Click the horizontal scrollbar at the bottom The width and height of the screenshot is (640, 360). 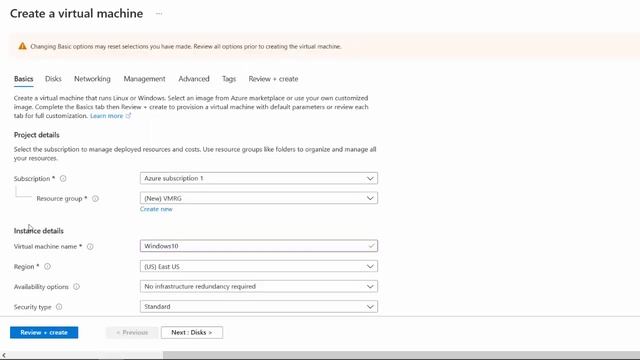click(401, 356)
